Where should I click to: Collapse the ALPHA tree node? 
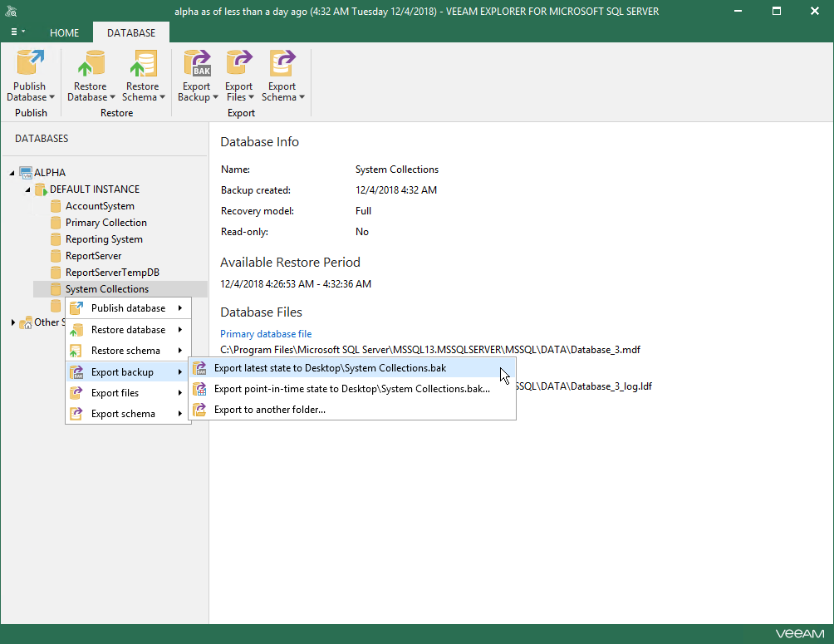click(x=12, y=173)
